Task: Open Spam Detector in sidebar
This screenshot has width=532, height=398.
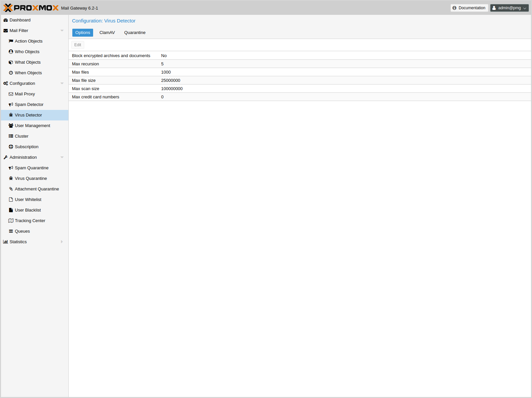Action: [x=29, y=105]
